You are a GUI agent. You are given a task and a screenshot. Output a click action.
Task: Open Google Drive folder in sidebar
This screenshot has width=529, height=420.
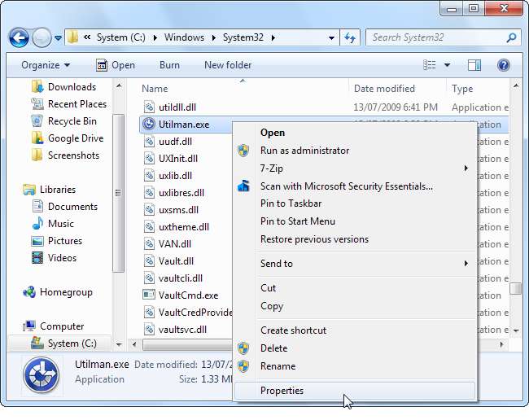[x=75, y=138]
